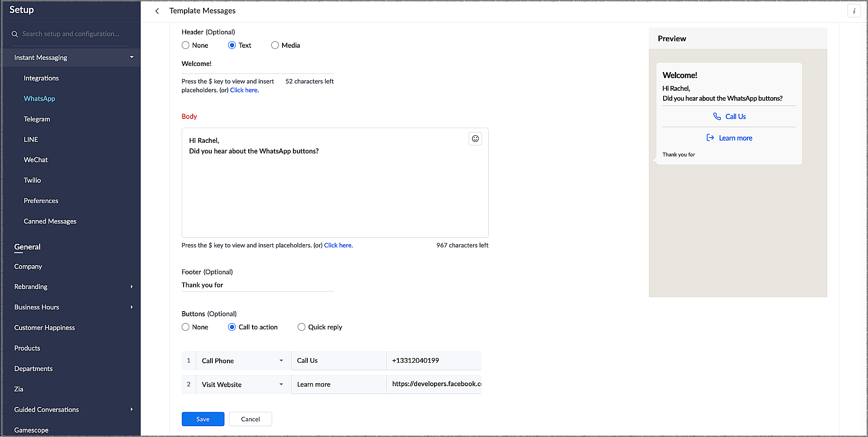Expand the Guided Conversations submenu arrow
Viewport: 868px width, 437px height.
pos(132,409)
